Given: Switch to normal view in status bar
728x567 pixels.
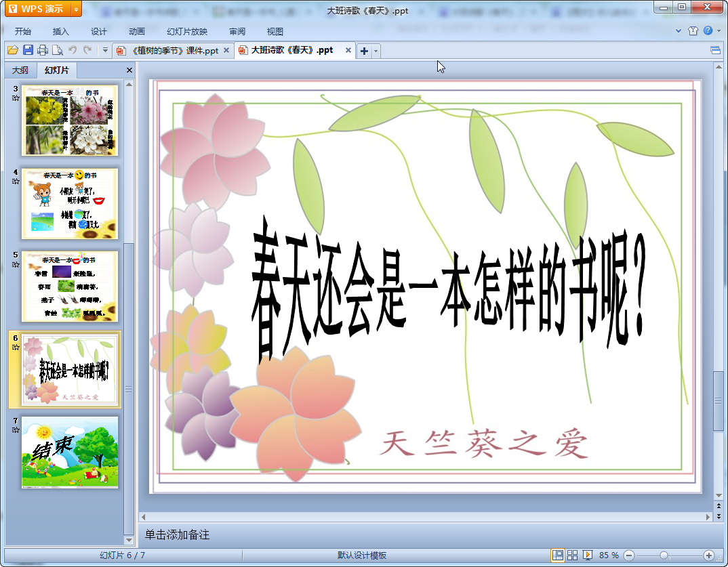Looking at the screenshot, I should (558, 555).
